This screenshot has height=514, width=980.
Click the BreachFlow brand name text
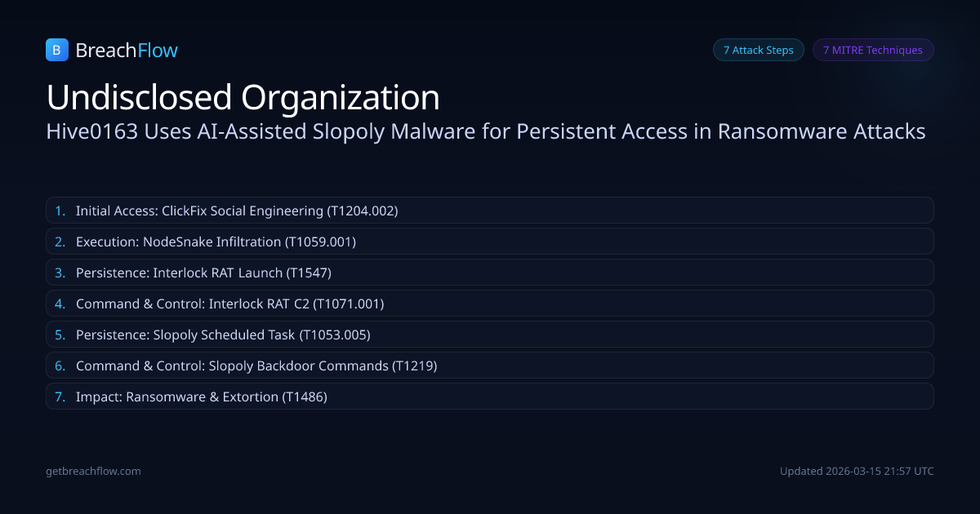[127, 51]
